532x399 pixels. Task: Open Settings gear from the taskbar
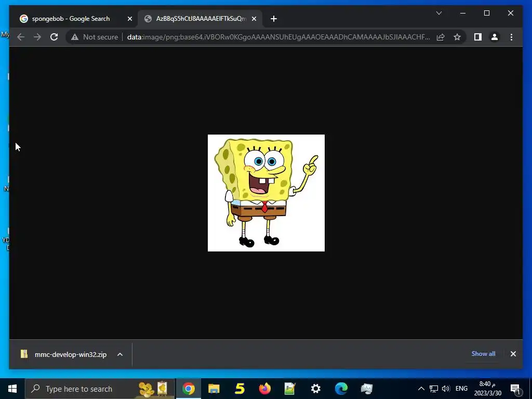(x=315, y=389)
